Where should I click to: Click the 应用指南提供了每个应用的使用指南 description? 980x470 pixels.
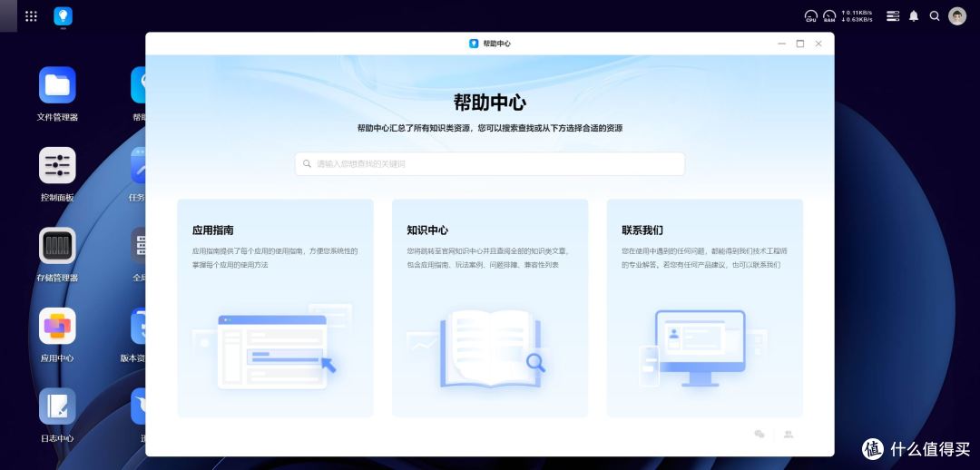tap(275, 258)
